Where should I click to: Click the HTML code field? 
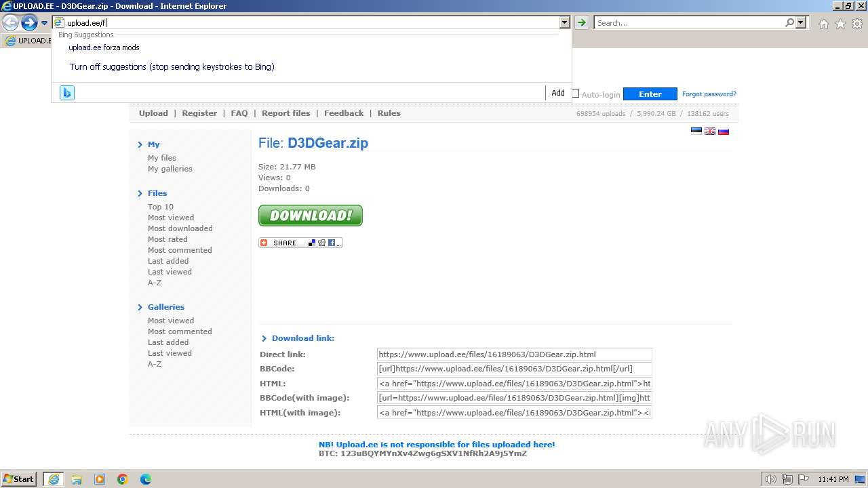tap(514, 383)
